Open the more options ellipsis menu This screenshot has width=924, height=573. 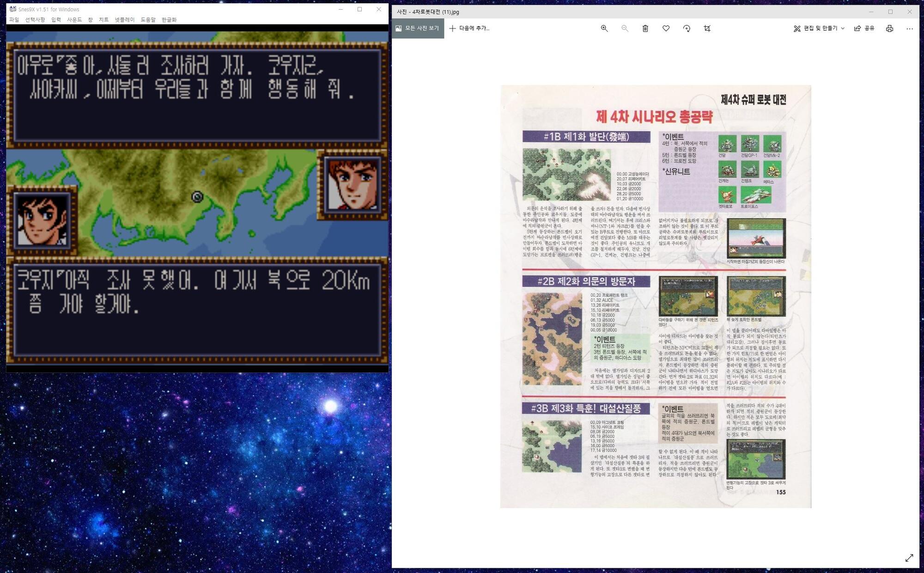point(910,29)
